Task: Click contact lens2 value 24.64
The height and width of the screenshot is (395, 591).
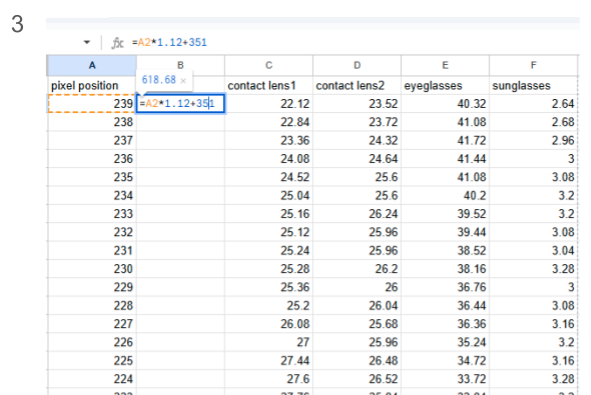Action: (357, 159)
